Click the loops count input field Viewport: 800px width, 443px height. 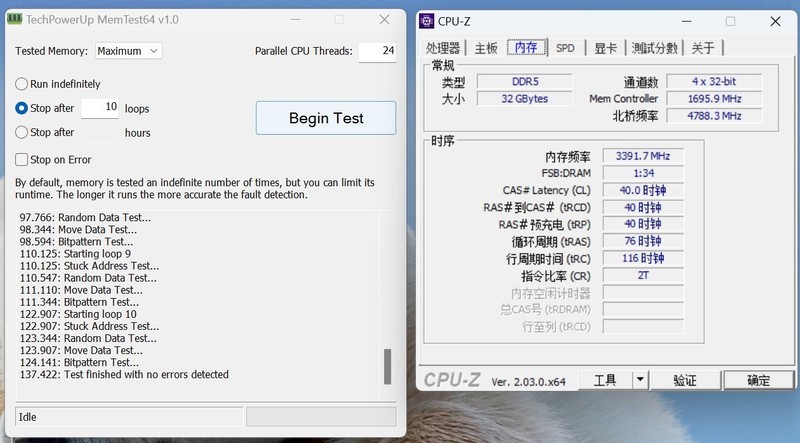(x=100, y=108)
